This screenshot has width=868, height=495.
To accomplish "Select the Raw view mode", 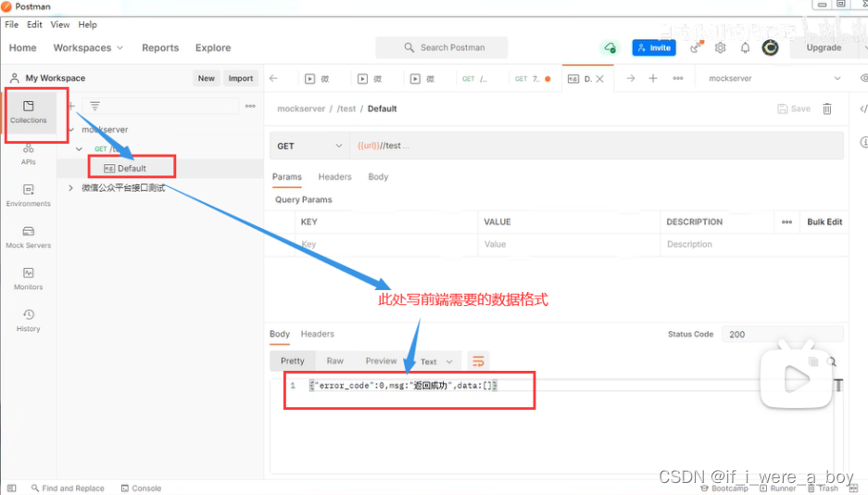I will [x=335, y=361].
